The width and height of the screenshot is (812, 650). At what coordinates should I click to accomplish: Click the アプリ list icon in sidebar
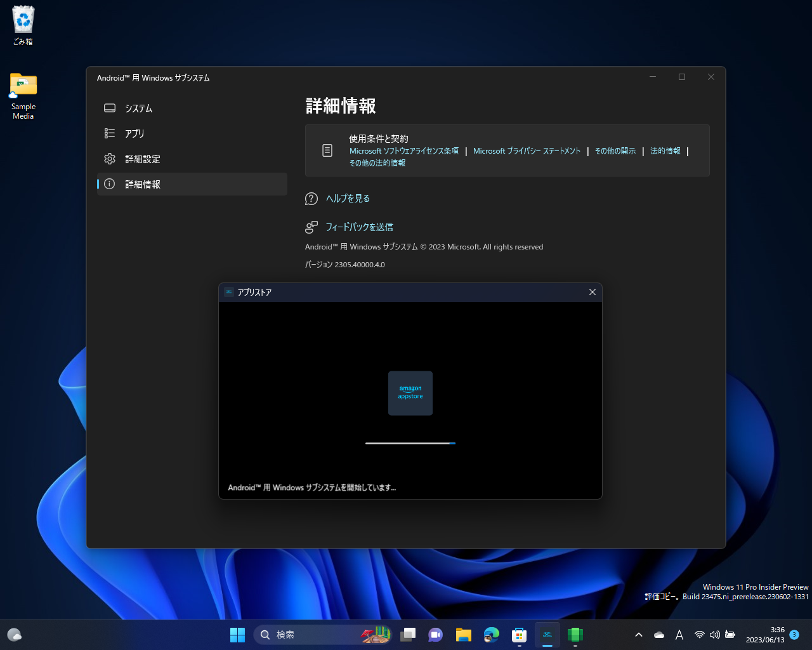[110, 133]
